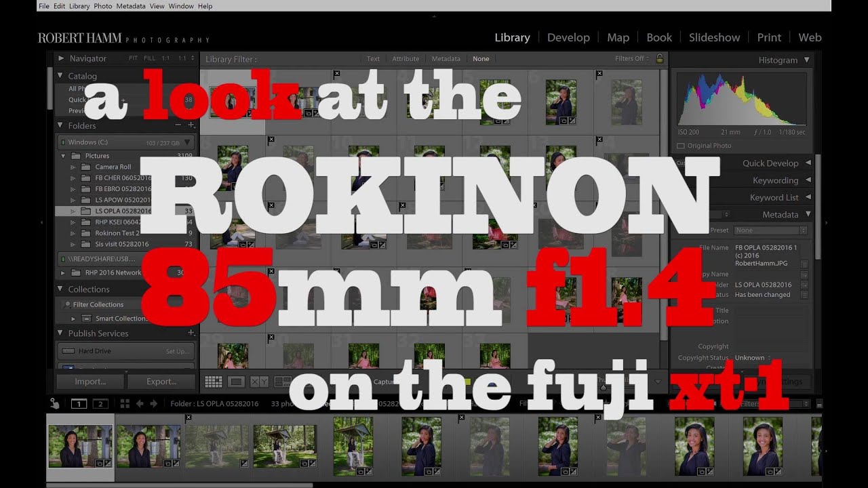Select main window display button 1

(x=79, y=404)
